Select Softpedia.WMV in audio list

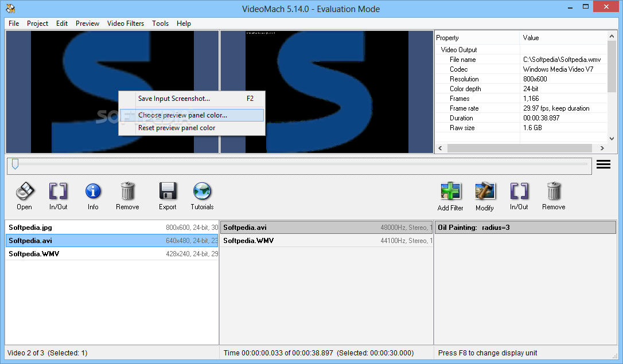[326, 241]
